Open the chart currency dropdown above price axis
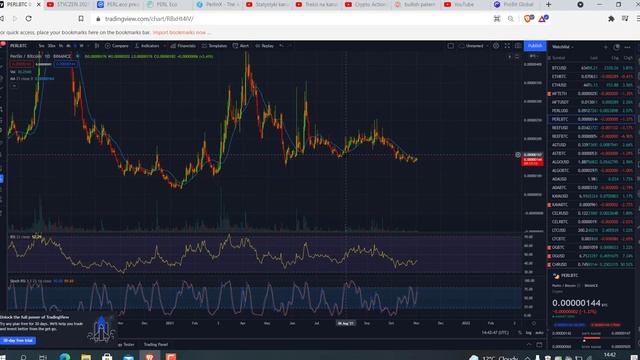640x360 pixels. click(533, 56)
